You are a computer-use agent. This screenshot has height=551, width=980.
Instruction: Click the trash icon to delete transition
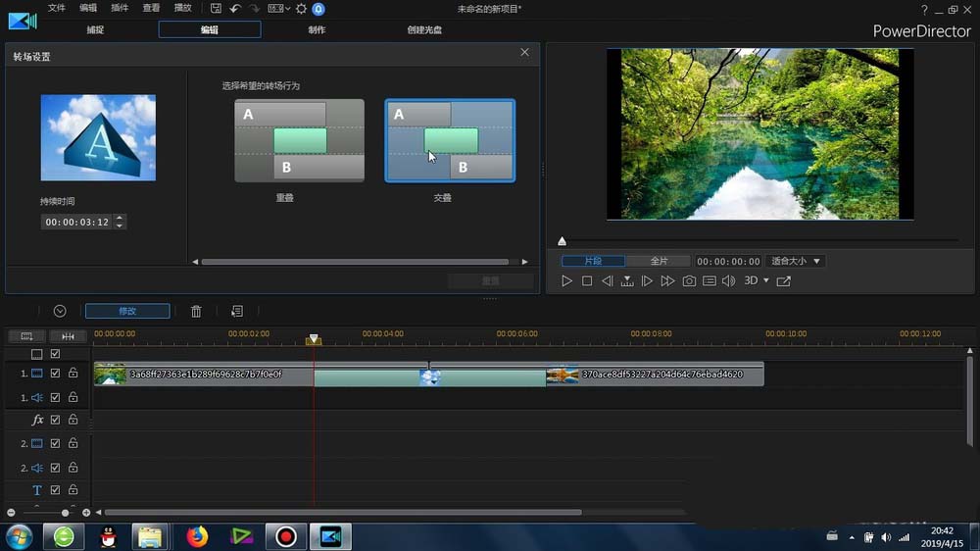pos(196,311)
